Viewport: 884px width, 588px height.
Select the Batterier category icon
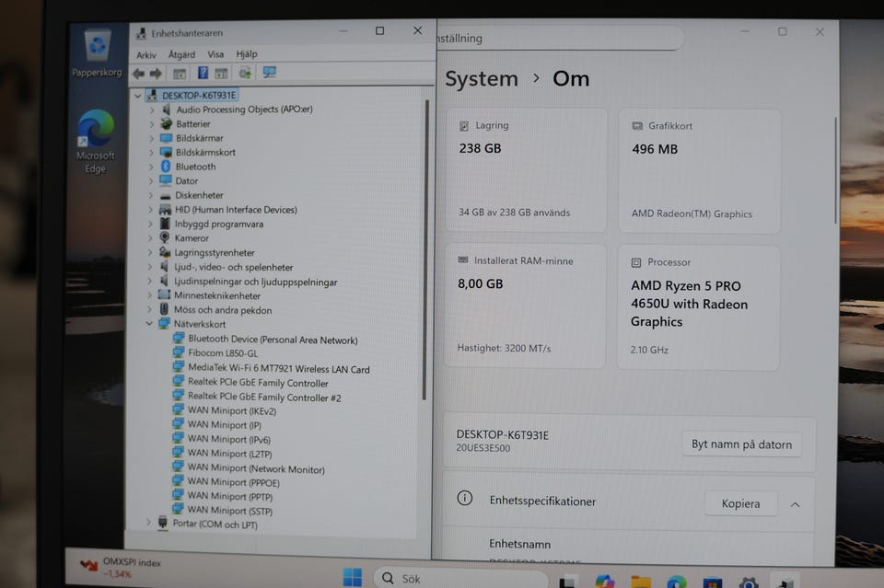pos(166,123)
